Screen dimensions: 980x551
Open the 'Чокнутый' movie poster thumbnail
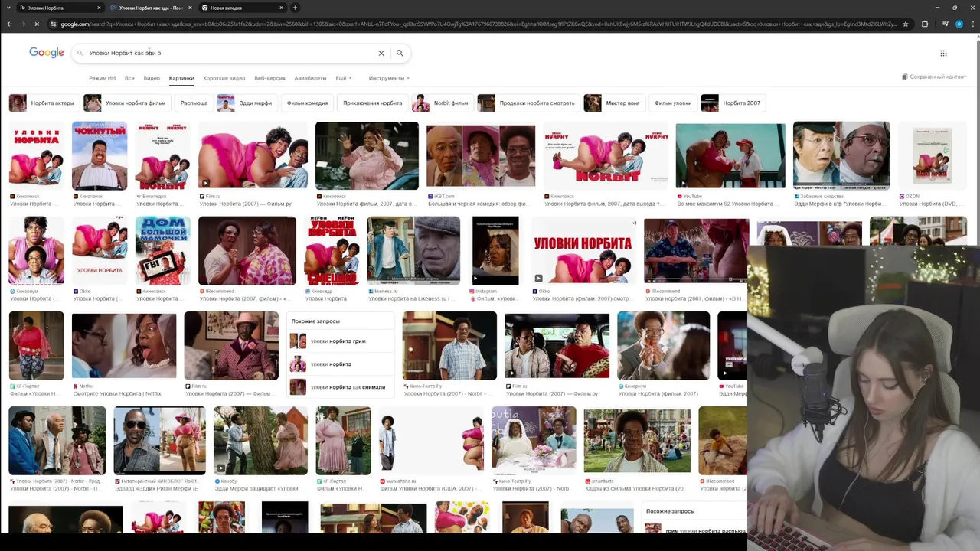100,156
